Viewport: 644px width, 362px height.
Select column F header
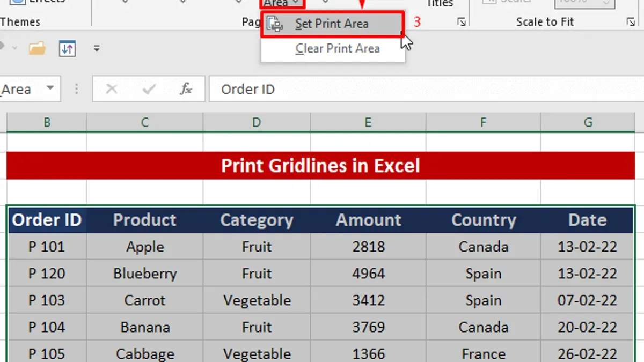pos(483,123)
